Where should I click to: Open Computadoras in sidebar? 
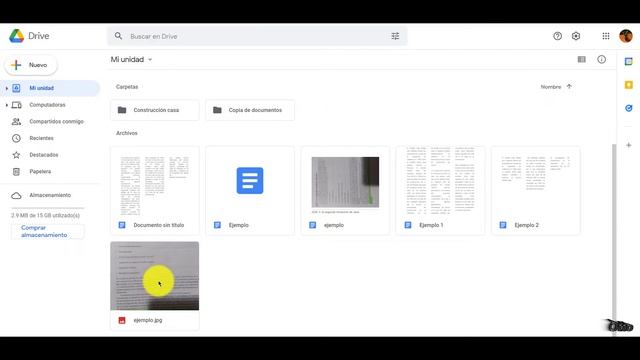click(x=47, y=105)
